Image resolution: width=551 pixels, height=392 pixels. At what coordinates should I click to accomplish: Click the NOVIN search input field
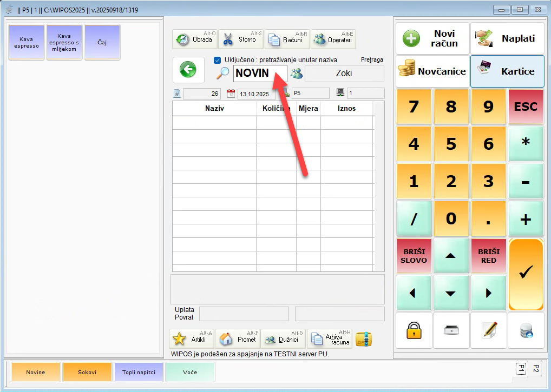260,74
